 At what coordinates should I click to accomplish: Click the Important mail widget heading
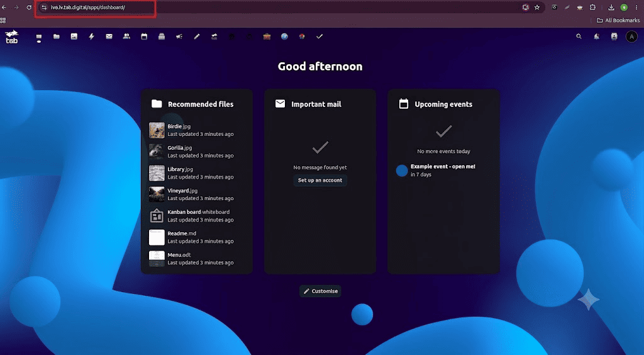pyautogui.click(x=316, y=104)
